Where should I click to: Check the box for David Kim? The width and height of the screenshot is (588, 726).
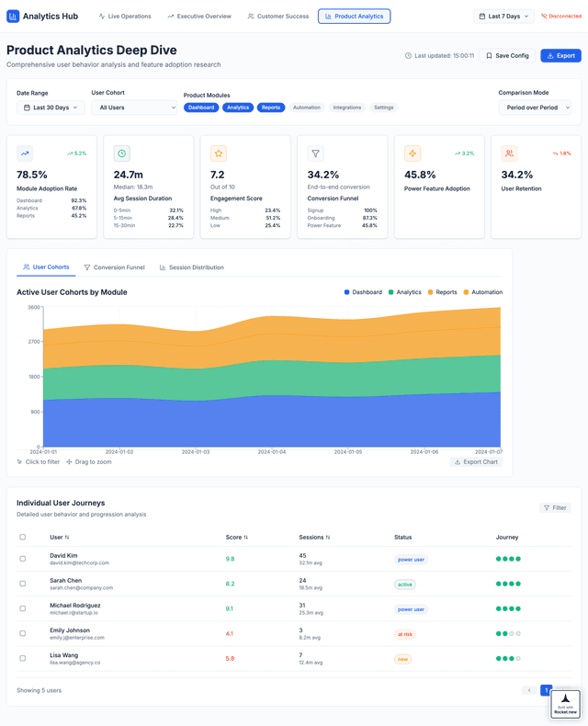click(23, 559)
